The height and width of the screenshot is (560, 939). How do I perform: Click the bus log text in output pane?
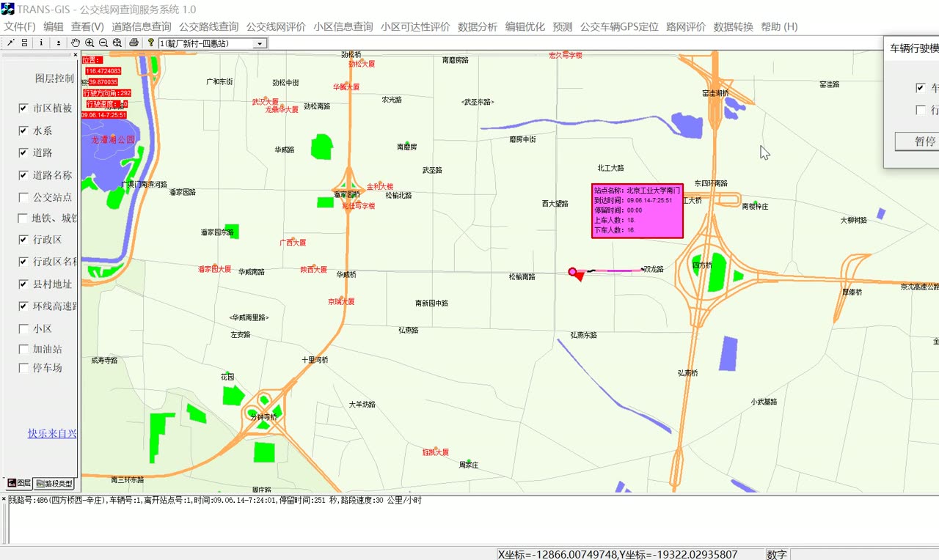[x=215, y=501]
